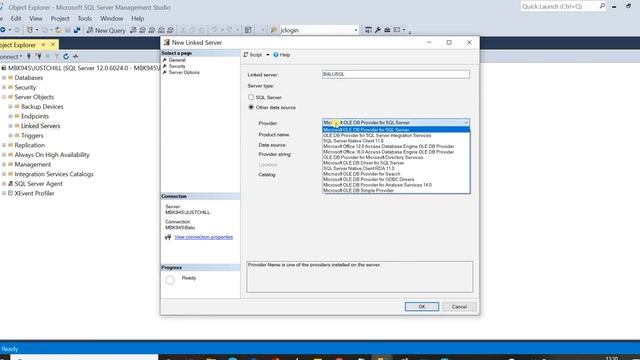Click the Quick Launch search magnifier icon

click(x=602, y=6)
